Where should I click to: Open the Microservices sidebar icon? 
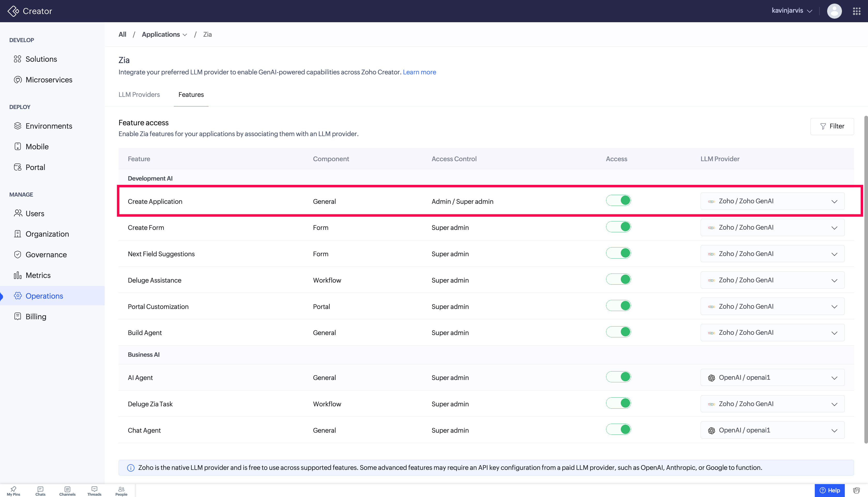tap(17, 80)
